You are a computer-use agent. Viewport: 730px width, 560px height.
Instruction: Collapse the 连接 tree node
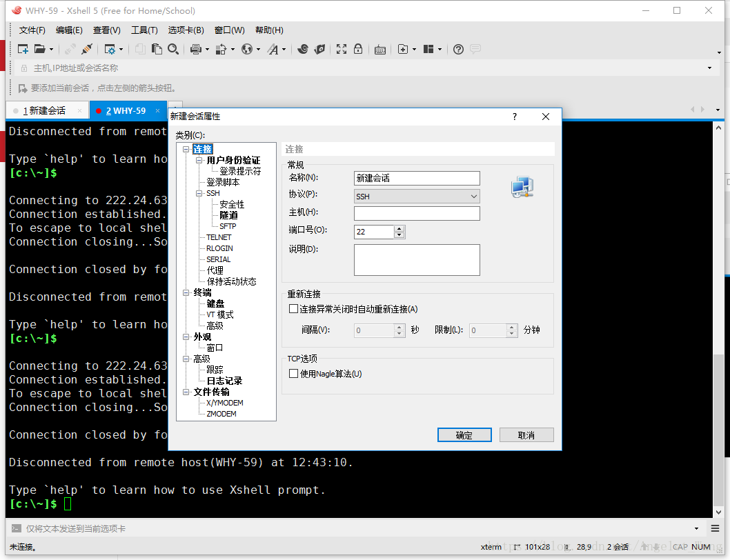click(186, 150)
